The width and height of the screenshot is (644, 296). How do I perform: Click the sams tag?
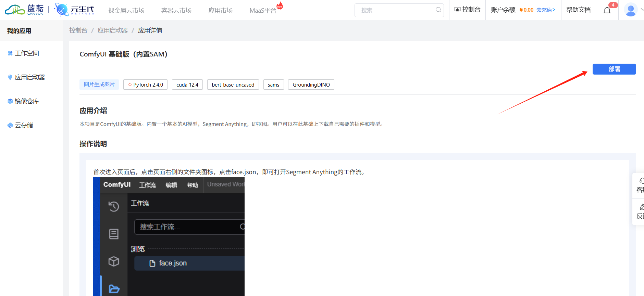pyautogui.click(x=273, y=85)
